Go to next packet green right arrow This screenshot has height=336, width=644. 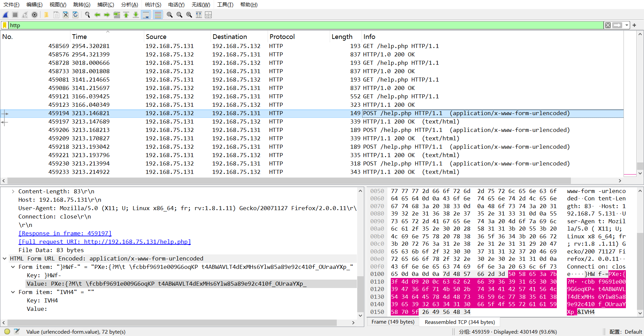(107, 15)
